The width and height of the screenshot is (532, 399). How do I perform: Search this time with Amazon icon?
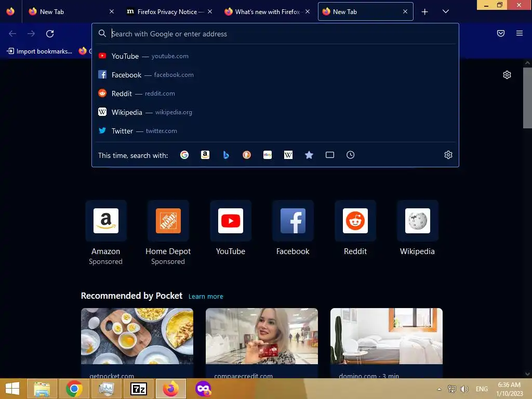pos(205,155)
